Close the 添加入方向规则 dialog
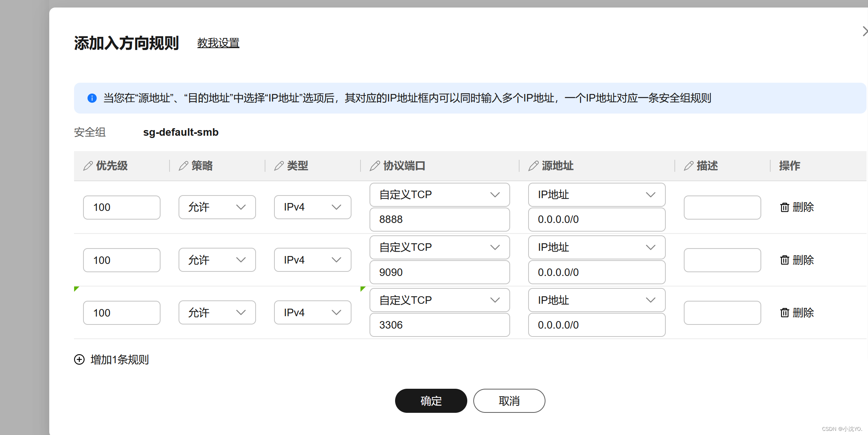This screenshot has width=868, height=435. coord(865,31)
